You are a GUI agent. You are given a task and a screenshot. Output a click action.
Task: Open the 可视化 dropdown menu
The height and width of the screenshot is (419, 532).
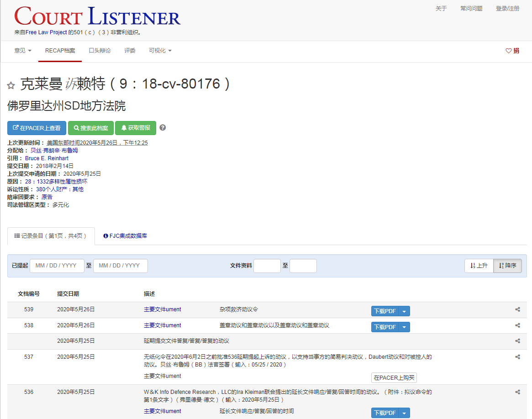(160, 51)
